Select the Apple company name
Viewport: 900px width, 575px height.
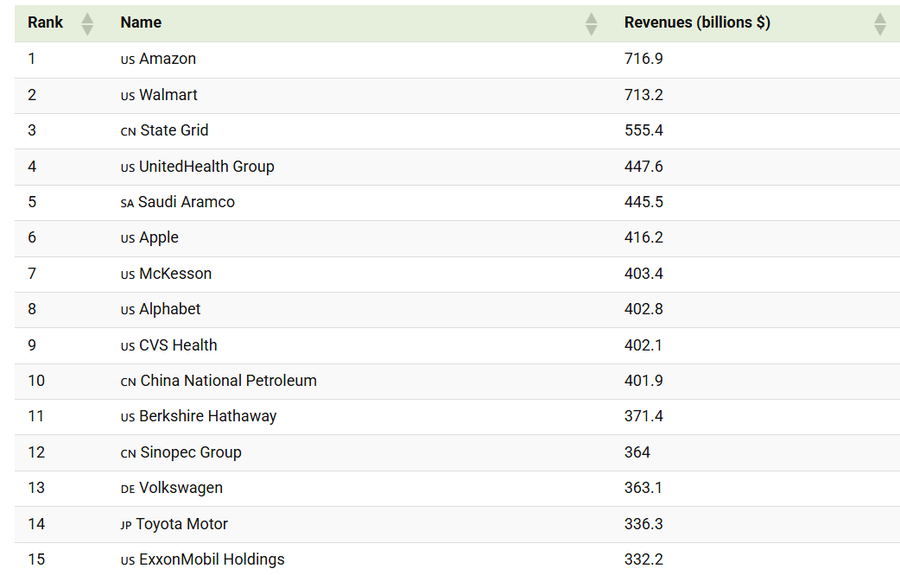point(159,238)
